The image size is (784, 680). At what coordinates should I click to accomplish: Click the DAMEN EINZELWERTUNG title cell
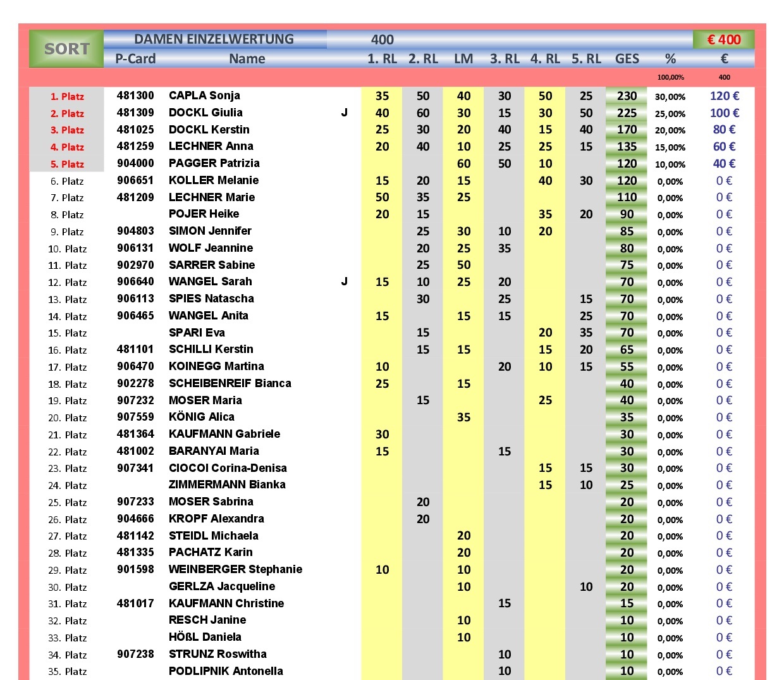(215, 39)
